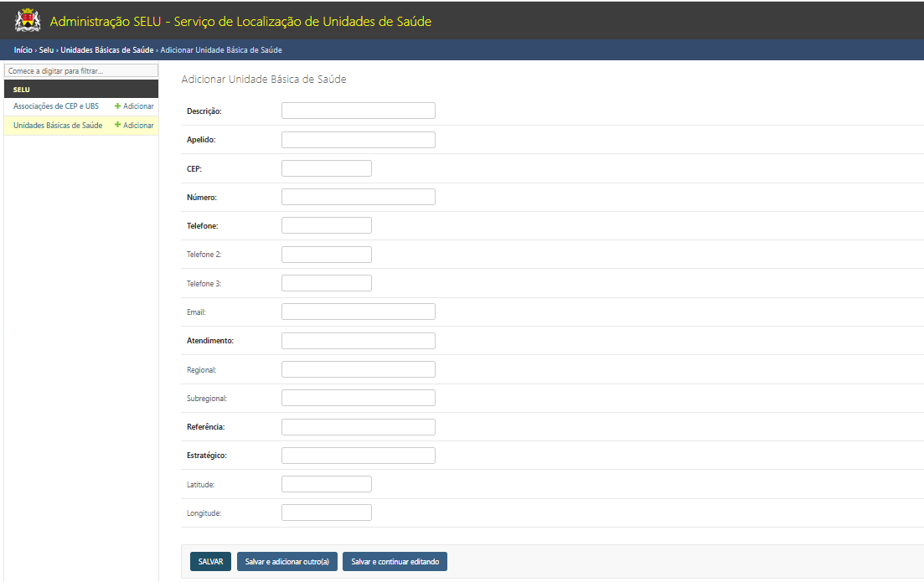Image resolution: width=924 pixels, height=582 pixels.
Task: Click the city coat of arms logo
Action: click(28, 20)
